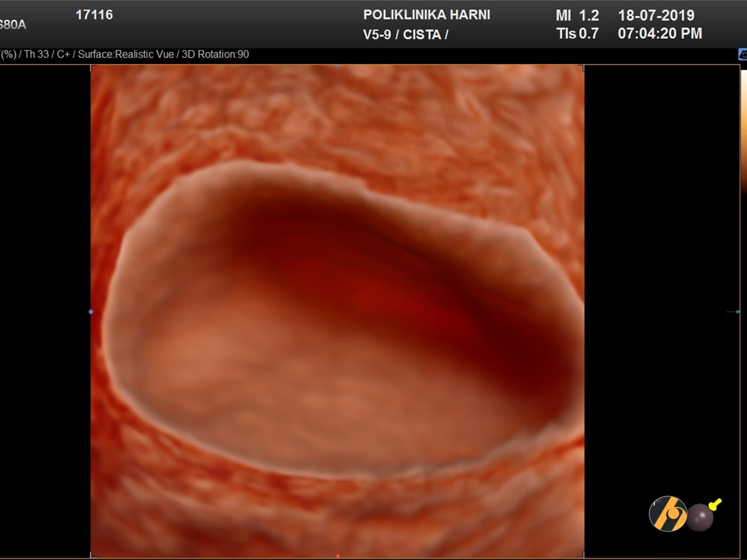The height and width of the screenshot is (560, 747).
Task: Click the yellow light direction pin
Action: coord(715,504)
